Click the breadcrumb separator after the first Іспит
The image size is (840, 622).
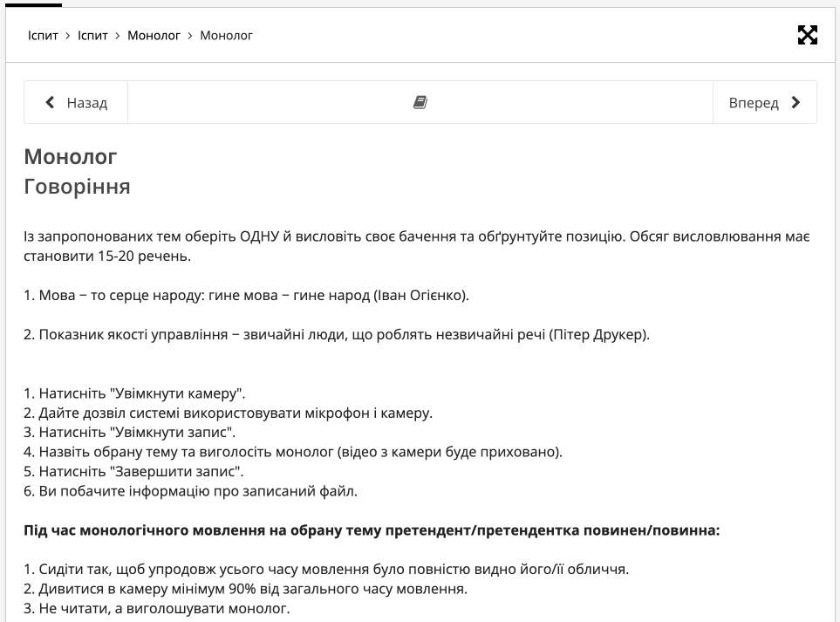coord(68,36)
